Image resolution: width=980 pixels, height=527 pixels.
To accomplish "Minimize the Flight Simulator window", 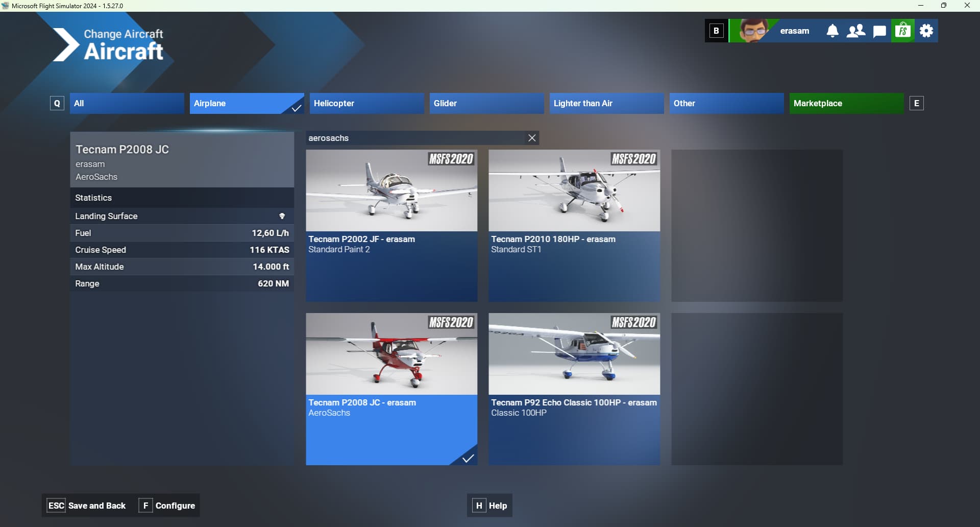I will [921, 6].
